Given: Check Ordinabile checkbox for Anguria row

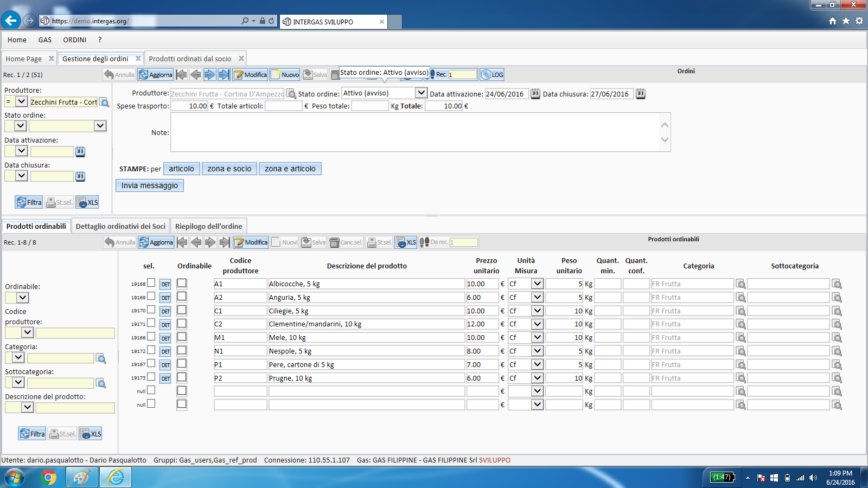Looking at the screenshot, I should point(182,297).
